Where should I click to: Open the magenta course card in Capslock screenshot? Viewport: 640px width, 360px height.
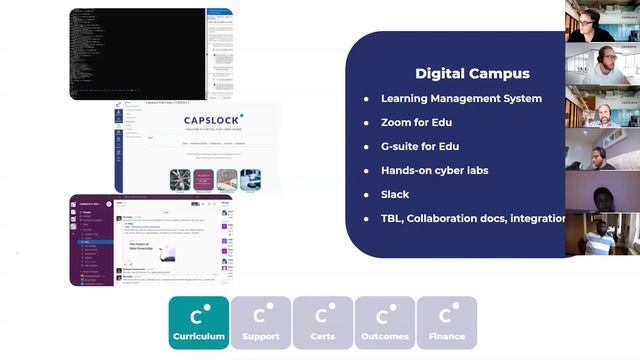pyautogui.click(x=203, y=180)
